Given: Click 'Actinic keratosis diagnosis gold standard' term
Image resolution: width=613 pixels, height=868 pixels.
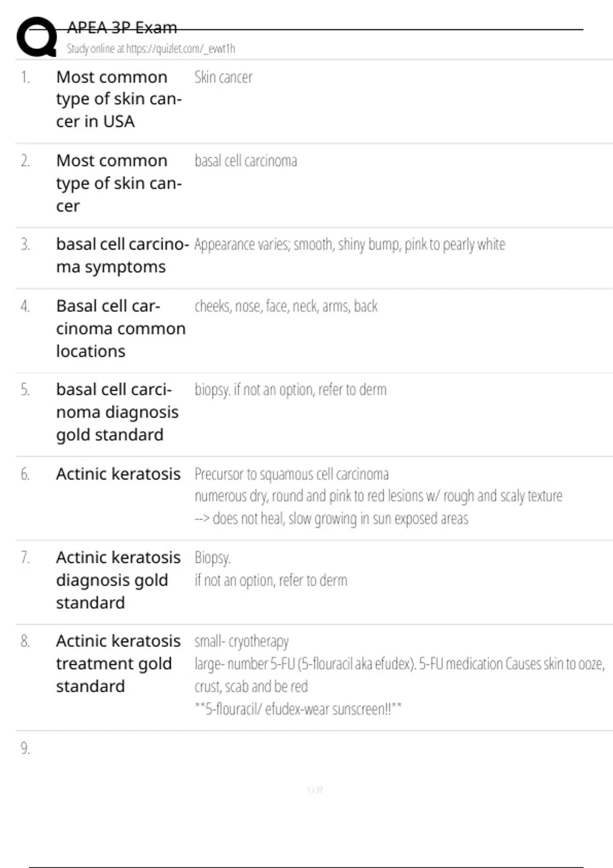Looking at the screenshot, I should [118, 580].
